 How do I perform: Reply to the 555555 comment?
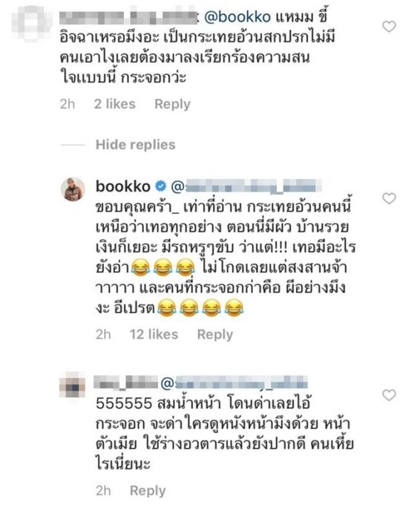coord(148,491)
